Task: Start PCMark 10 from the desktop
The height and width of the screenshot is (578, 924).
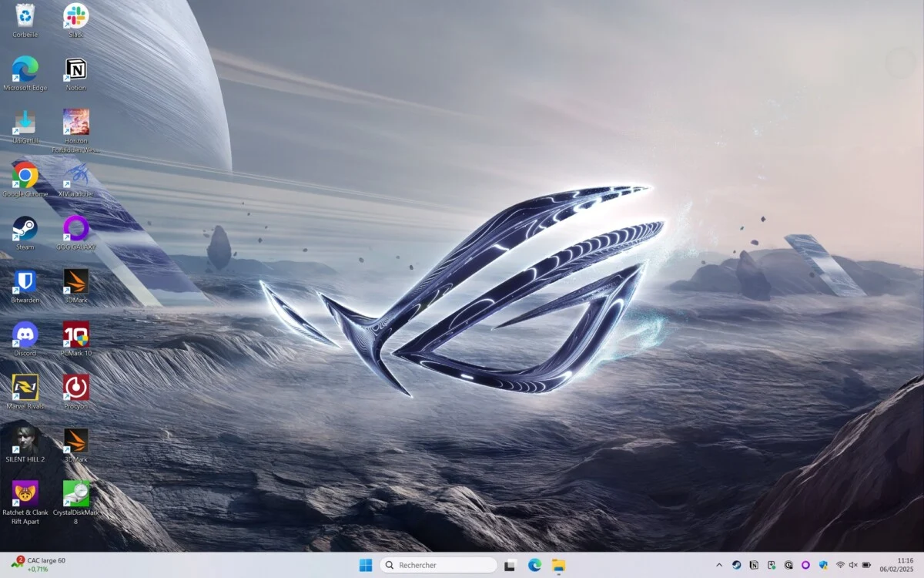Action: coord(75,335)
